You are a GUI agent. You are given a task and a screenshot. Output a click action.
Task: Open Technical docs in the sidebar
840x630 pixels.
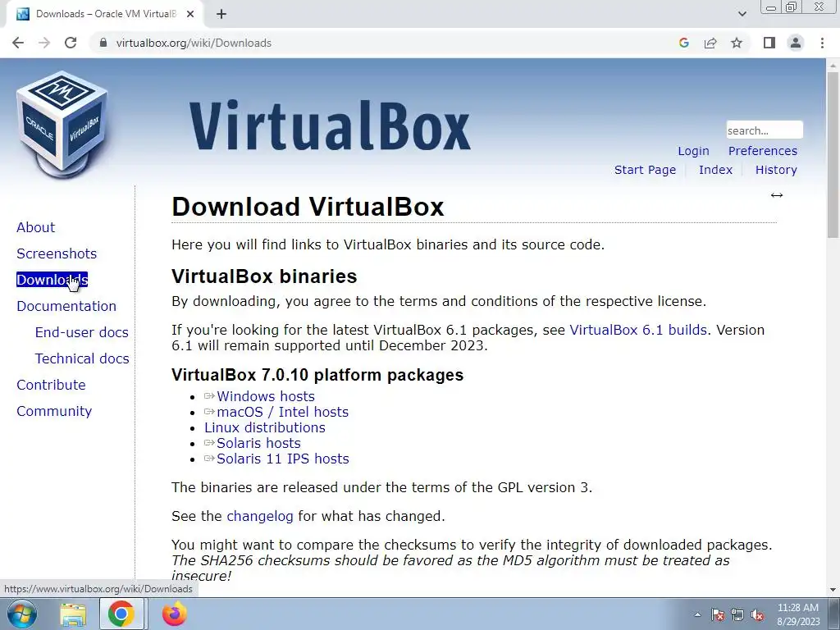(82, 358)
